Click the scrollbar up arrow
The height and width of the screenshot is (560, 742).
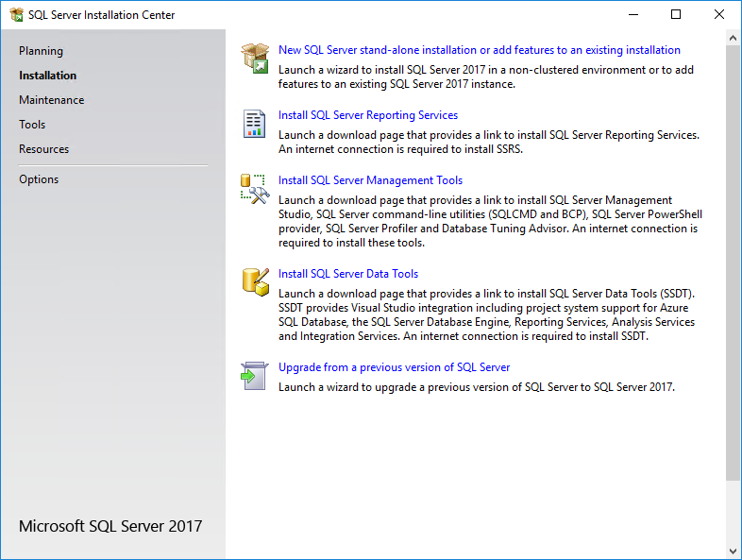pyautogui.click(x=733, y=38)
